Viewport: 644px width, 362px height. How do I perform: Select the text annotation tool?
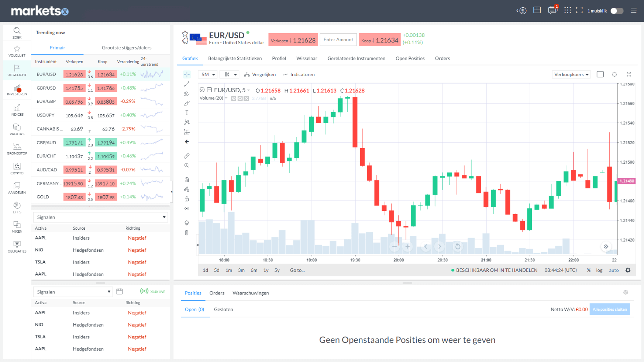point(187,112)
